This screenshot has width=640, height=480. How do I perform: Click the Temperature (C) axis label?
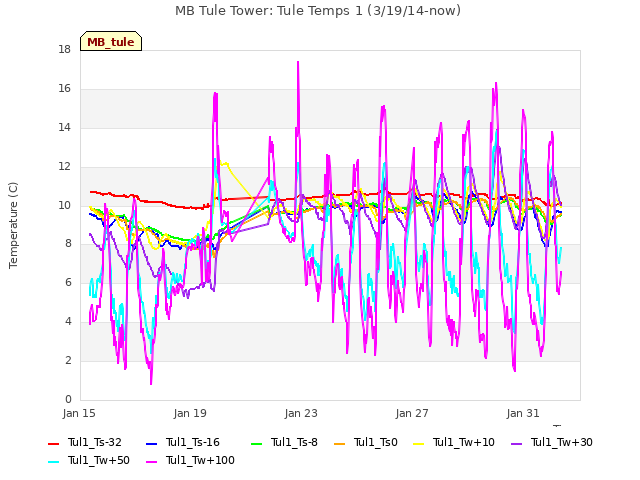(x=13, y=225)
